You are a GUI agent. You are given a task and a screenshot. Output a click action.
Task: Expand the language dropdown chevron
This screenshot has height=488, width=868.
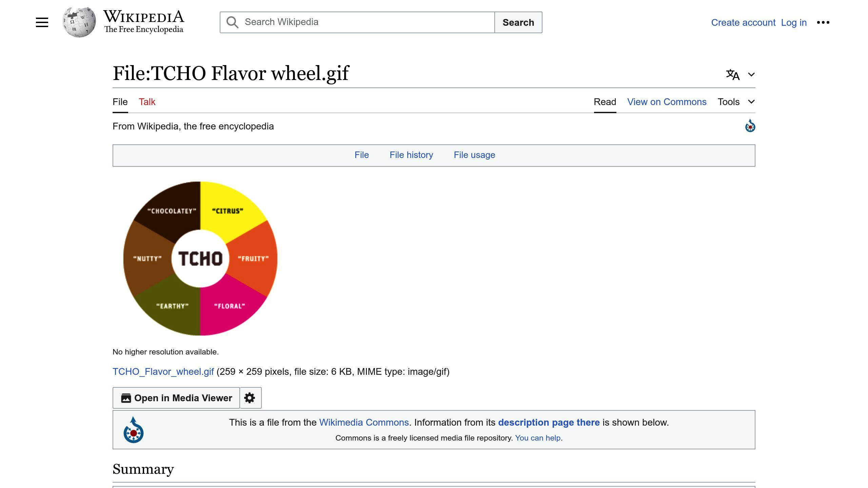(x=751, y=75)
